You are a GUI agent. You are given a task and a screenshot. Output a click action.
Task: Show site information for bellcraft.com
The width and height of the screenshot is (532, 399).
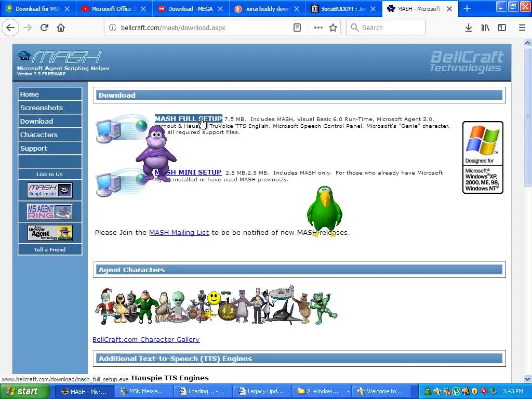click(112, 28)
